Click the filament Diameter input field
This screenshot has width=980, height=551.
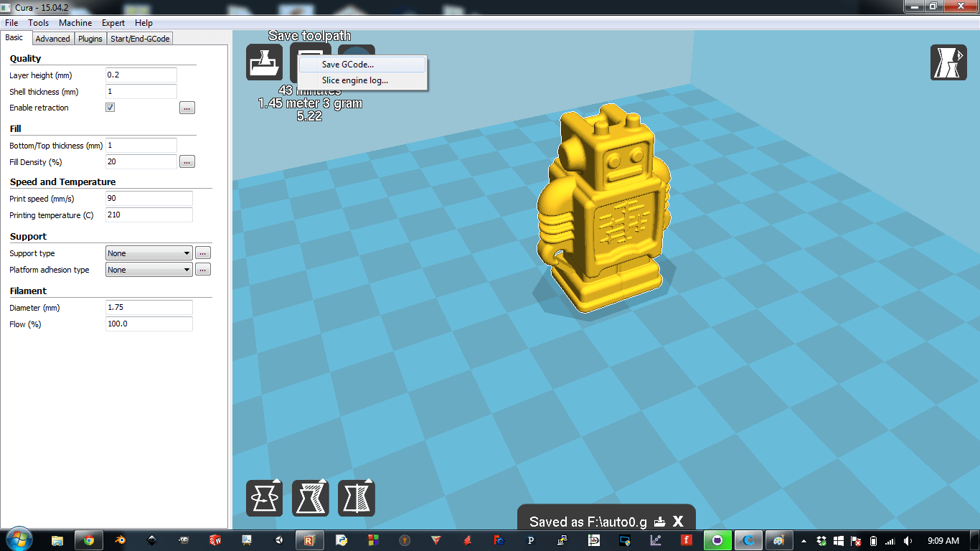pyautogui.click(x=149, y=308)
